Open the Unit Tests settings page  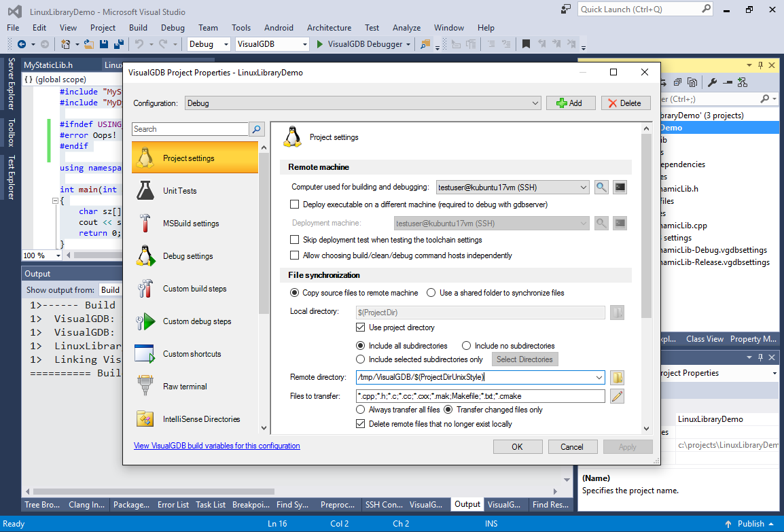tap(179, 191)
